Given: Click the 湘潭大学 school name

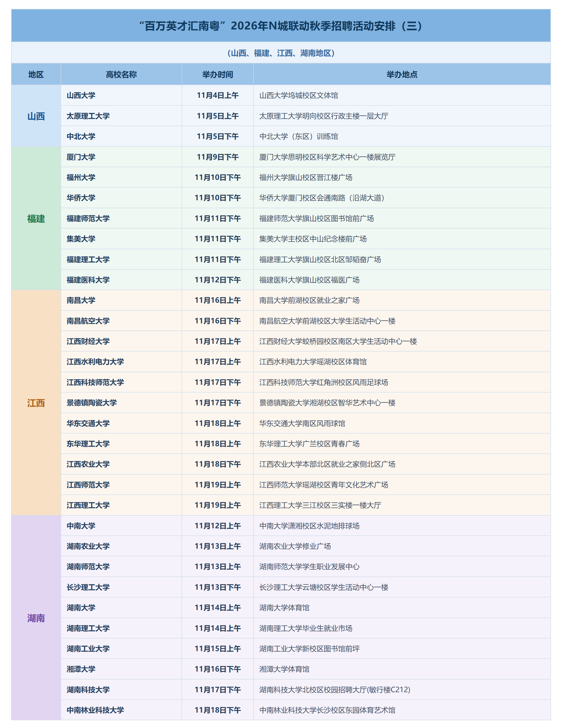Looking at the screenshot, I should [x=81, y=669].
